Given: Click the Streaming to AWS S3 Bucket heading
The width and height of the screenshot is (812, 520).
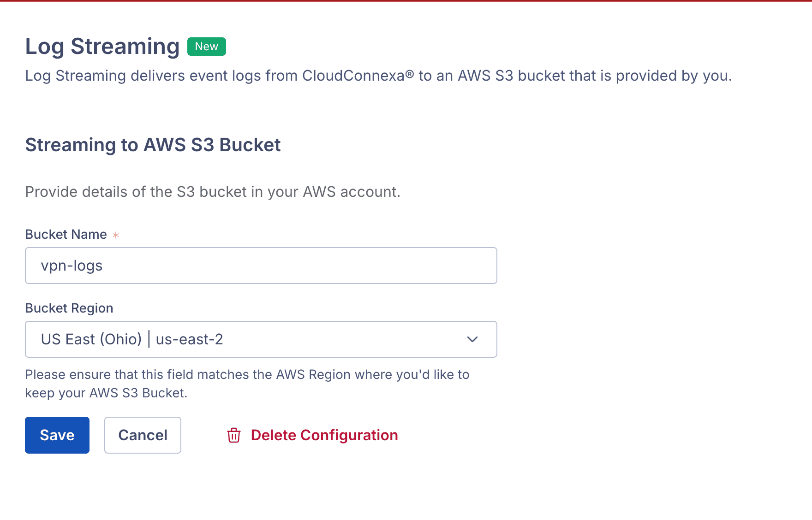Looking at the screenshot, I should (x=153, y=145).
